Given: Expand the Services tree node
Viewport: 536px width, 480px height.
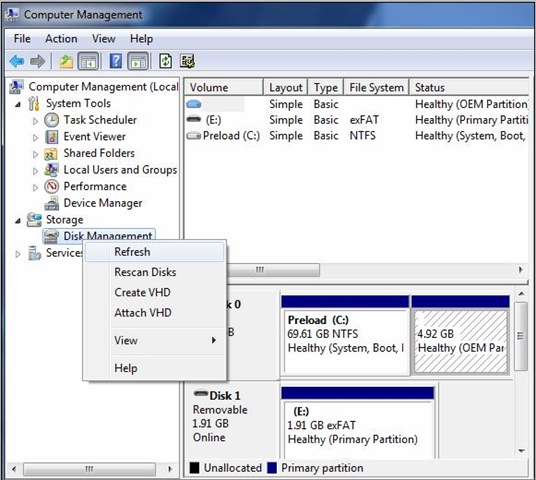Looking at the screenshot, I should click(x=18, y=254).
